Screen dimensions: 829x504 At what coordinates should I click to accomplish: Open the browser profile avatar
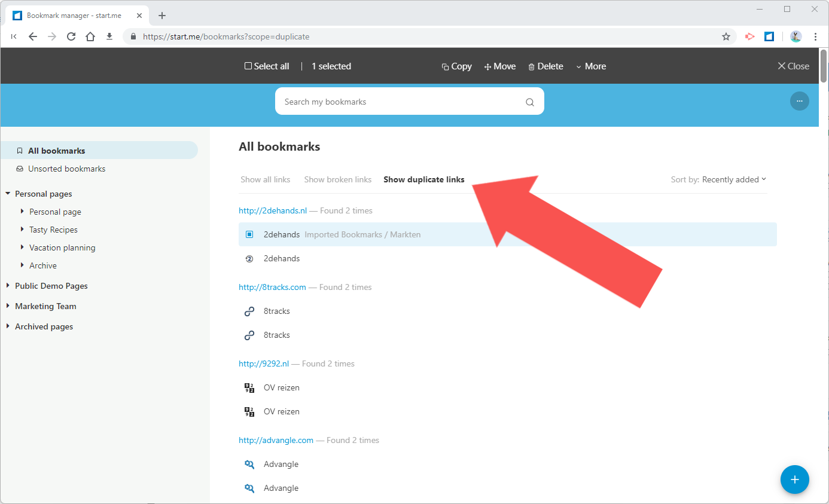796,36
